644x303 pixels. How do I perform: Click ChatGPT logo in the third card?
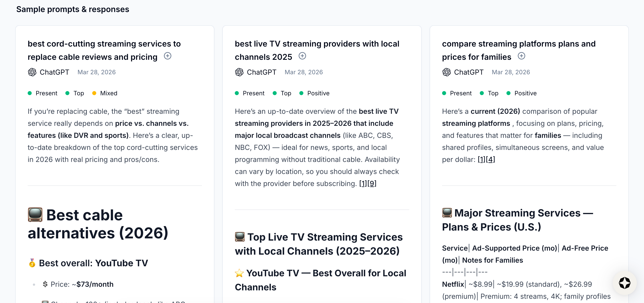(446, 72)
